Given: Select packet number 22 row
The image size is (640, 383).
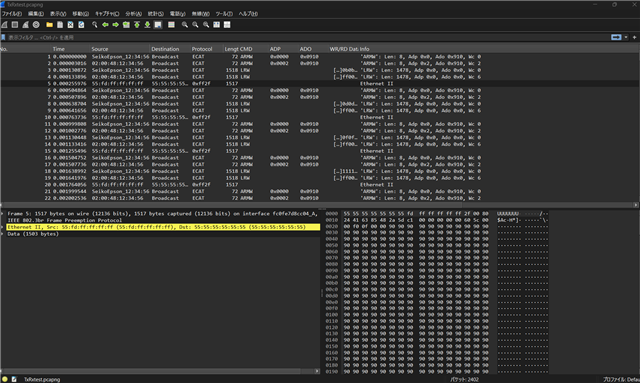Looking at the screenshot, I should [x=319, y=198].
